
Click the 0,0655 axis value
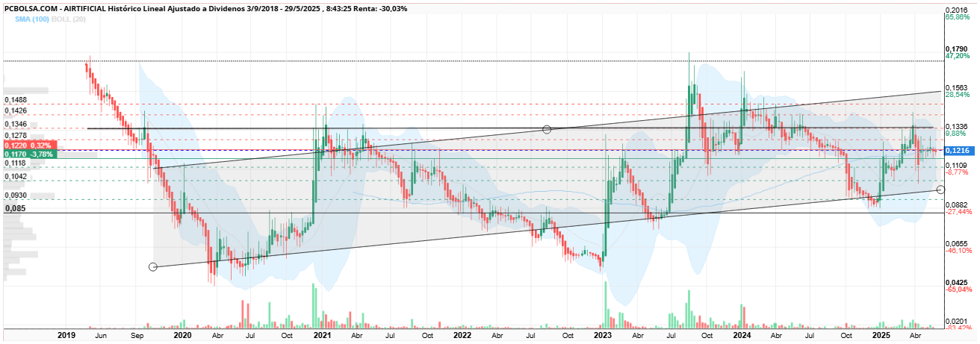tap(956, 243)
